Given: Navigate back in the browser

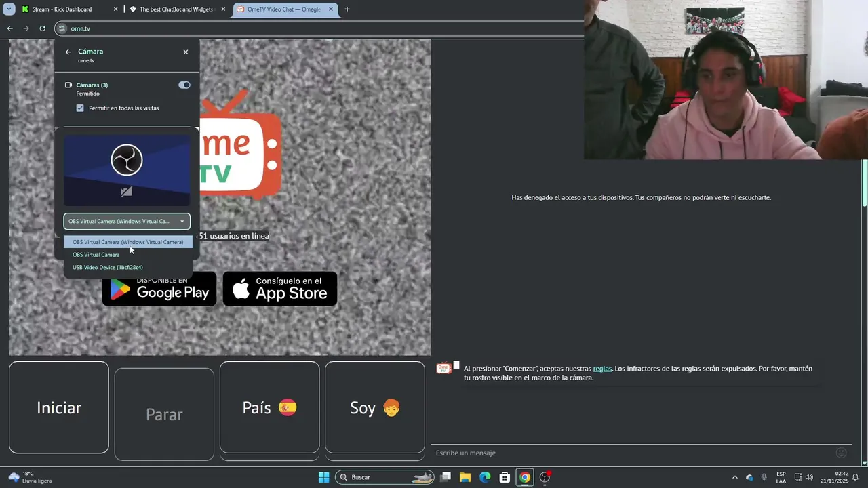Looking at the screenshot, I should [x=9, y=28].
